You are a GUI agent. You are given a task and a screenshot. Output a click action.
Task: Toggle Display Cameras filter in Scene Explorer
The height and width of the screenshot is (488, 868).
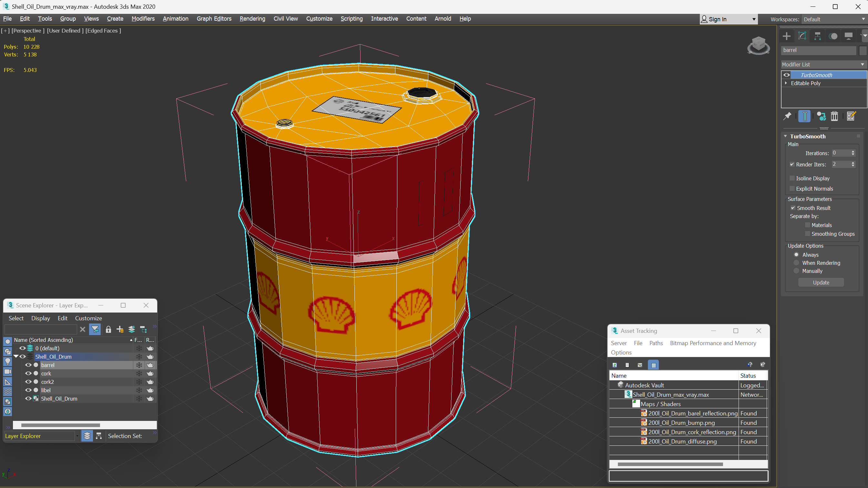click(x=8, y=372)
